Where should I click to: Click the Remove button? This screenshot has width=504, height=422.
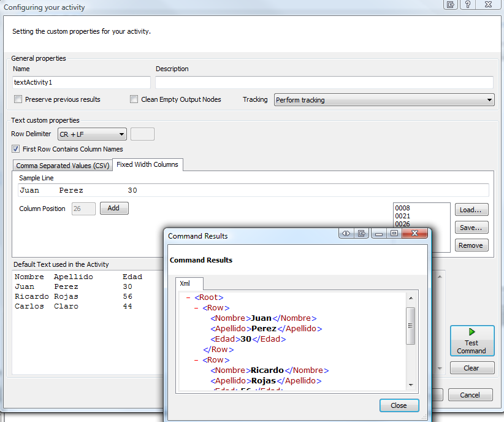point(472,245)
